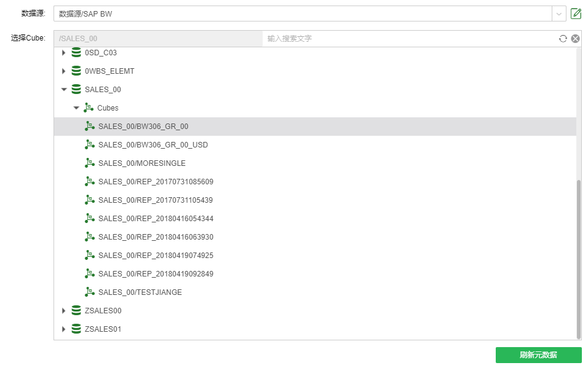Clear the Cube search with the X icon

point(575,39)
